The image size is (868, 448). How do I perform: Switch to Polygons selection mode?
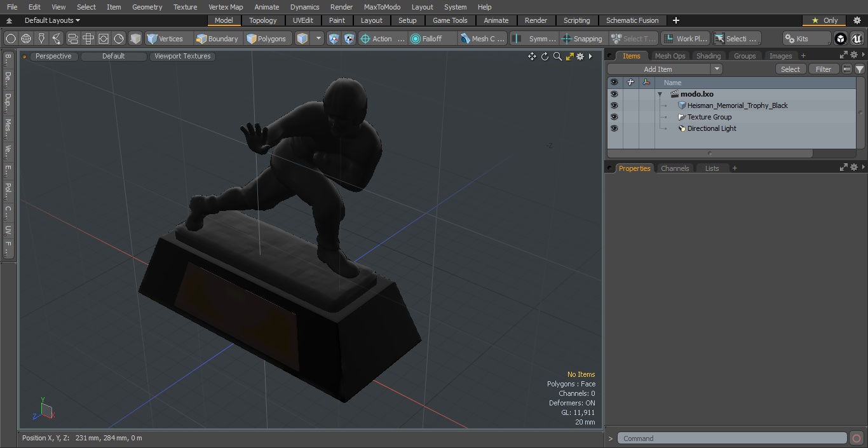click(x=267, y=39)
